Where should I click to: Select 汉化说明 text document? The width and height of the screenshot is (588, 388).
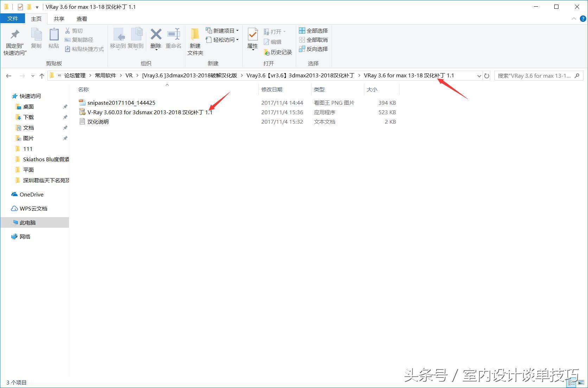(98, 122)
